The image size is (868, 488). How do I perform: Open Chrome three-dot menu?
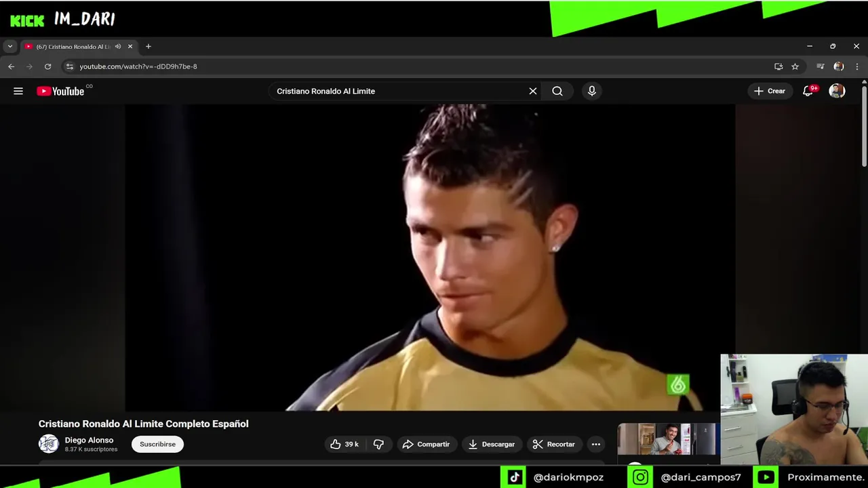[x=857, y=66]
